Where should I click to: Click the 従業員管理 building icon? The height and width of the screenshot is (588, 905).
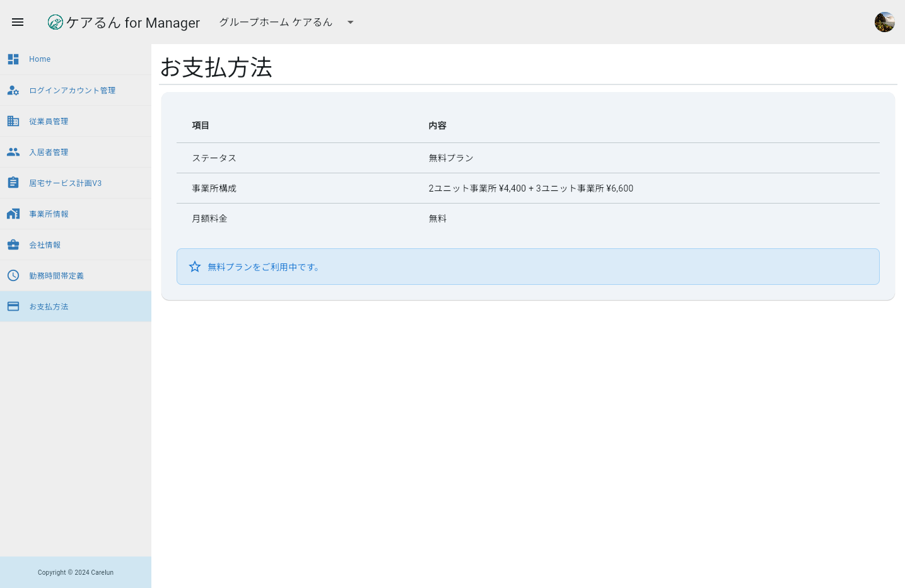click(13, 121)
